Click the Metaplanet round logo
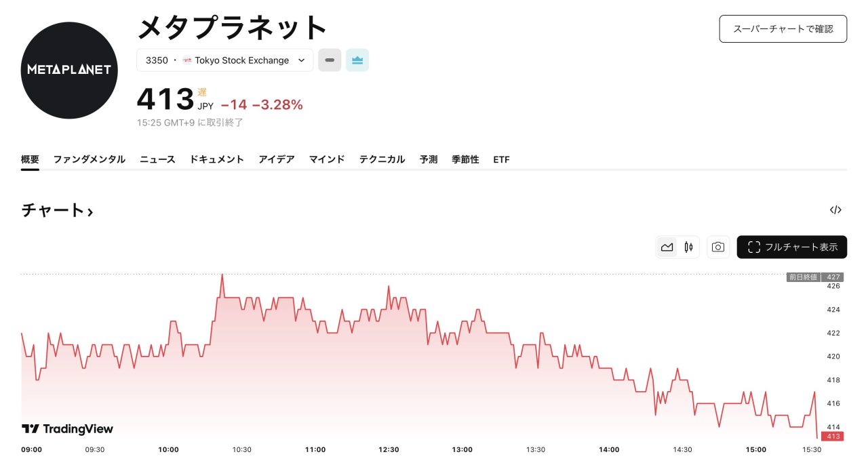This screenshot has width=868, height=467. (x=69, y=70)
